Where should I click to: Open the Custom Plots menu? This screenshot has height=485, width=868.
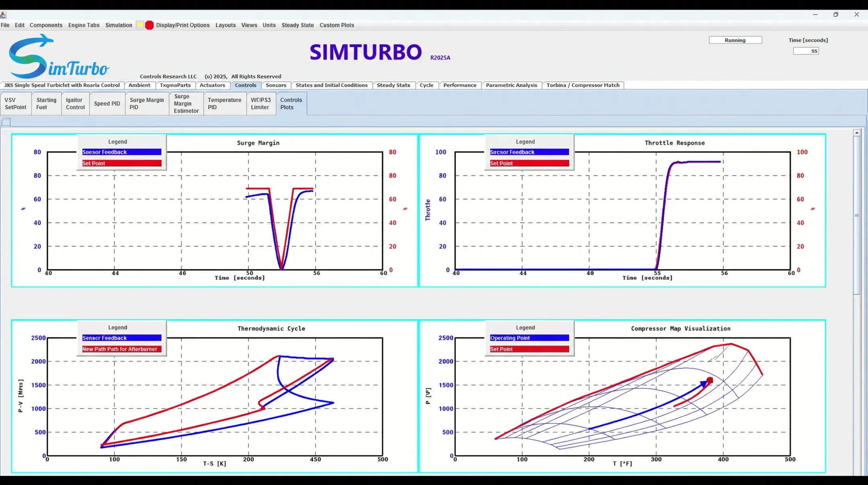pyautogui.click(x=337, y=25)
